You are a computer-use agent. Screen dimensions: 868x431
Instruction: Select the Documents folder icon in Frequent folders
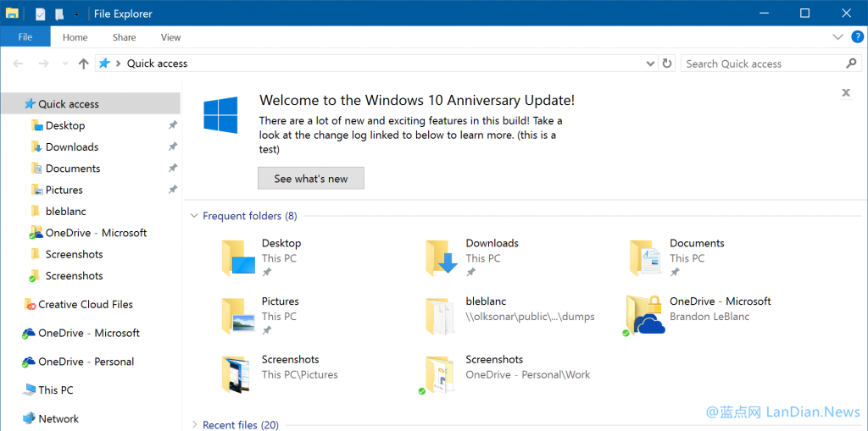tap(645, 257)
